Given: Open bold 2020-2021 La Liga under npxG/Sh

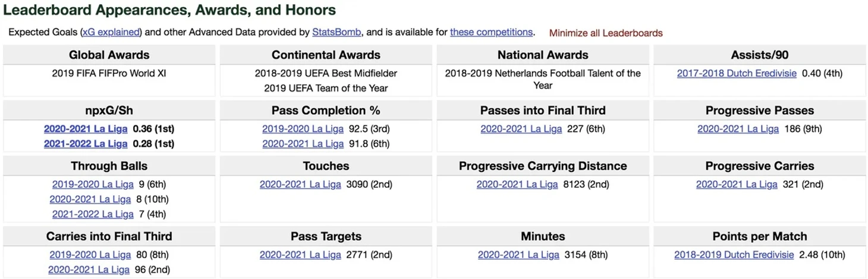Looking at the screenshot, I should 86,128.
